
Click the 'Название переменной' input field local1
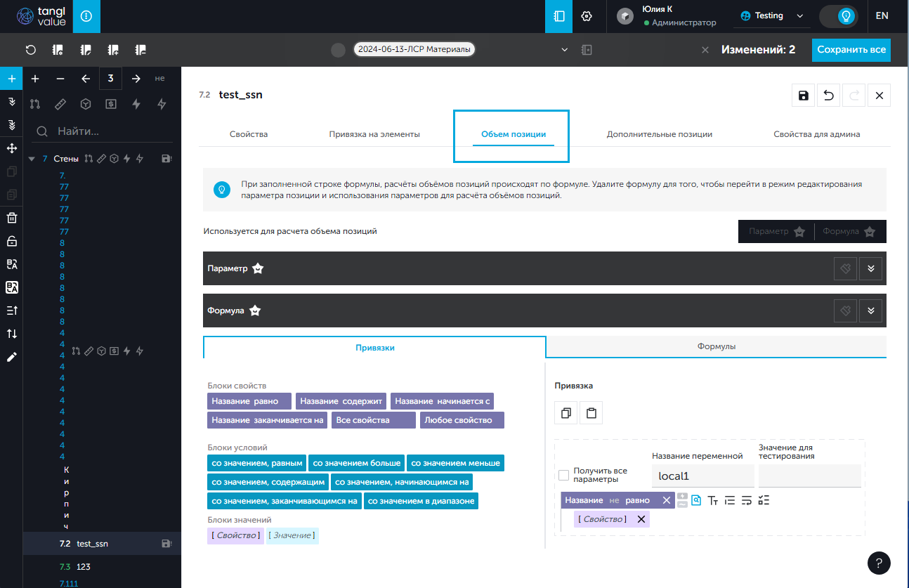pos(702,476)
